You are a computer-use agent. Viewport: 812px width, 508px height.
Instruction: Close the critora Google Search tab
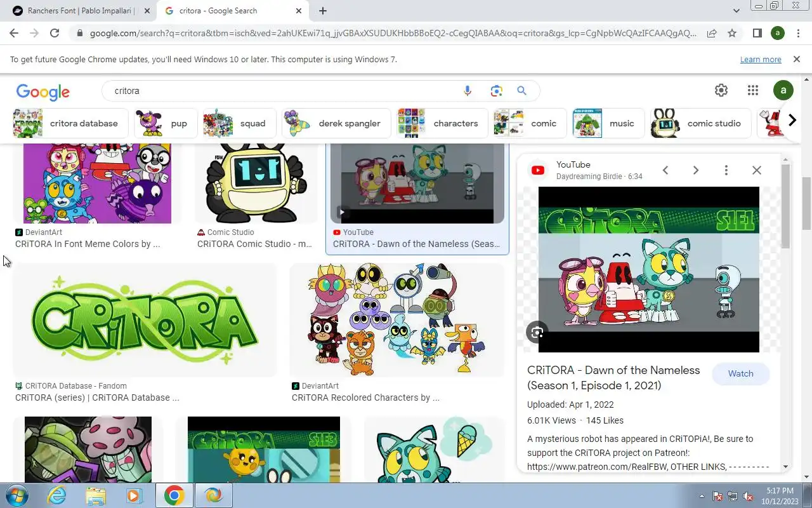(x=299, y=11)
